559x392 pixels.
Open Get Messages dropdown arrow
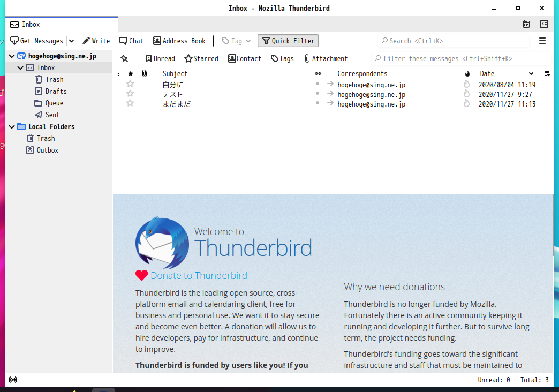click(71, 41)
